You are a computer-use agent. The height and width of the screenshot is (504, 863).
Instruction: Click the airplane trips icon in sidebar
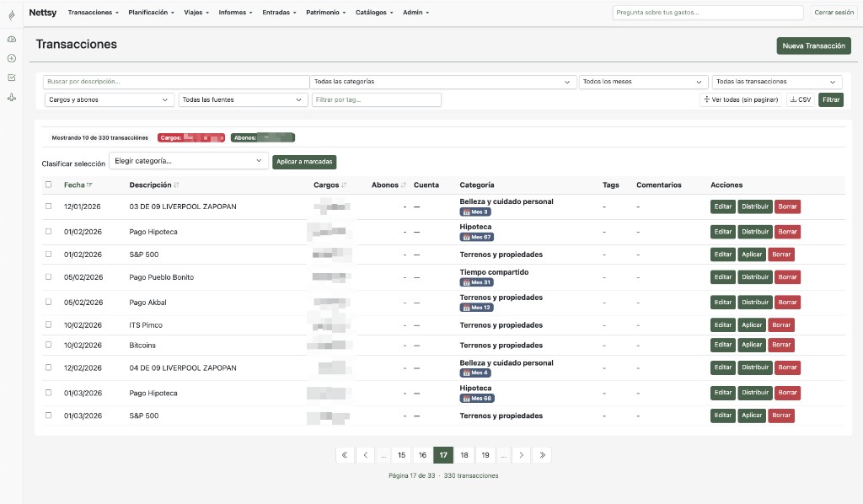[12, 98]
